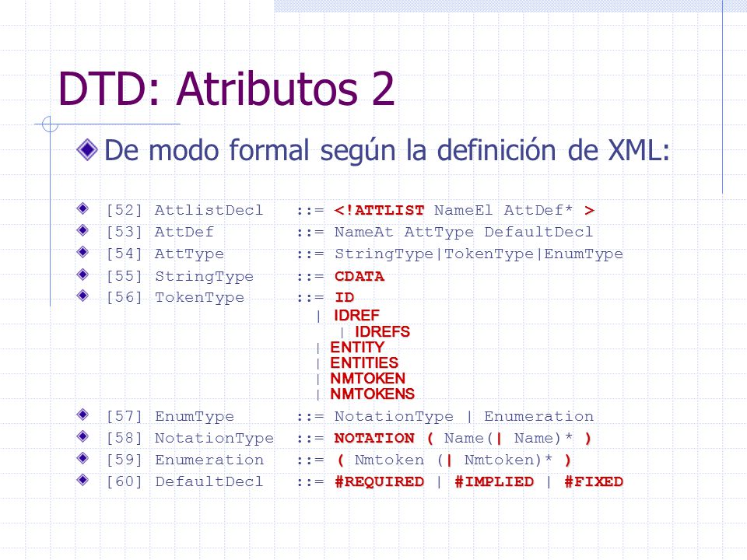Click the red 'ID' keyword in rule 56
Image resolution: width=747 pixels, height=560 pixels.
(x=345, y=298)
